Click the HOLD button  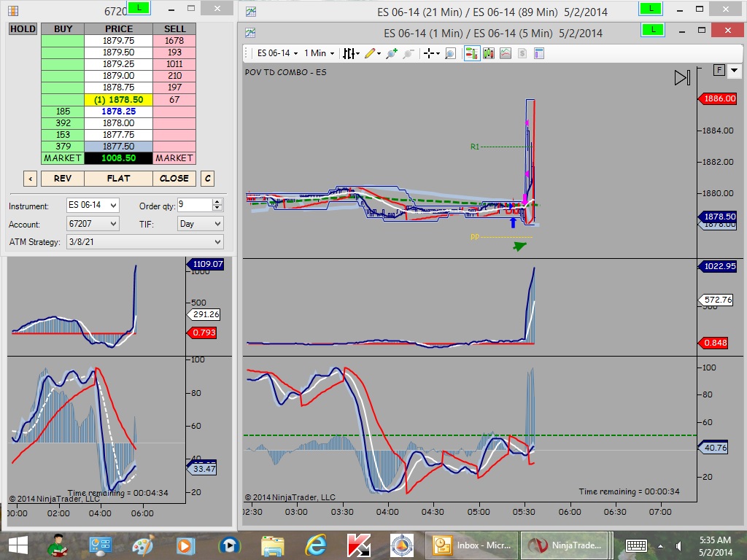click(23, 29)
